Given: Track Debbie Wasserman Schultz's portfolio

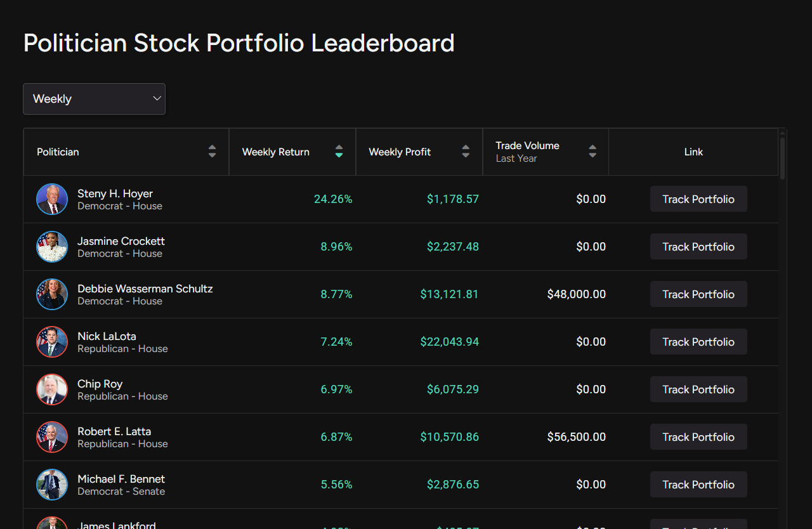Looking at the screenshot, I should (698, 294).
